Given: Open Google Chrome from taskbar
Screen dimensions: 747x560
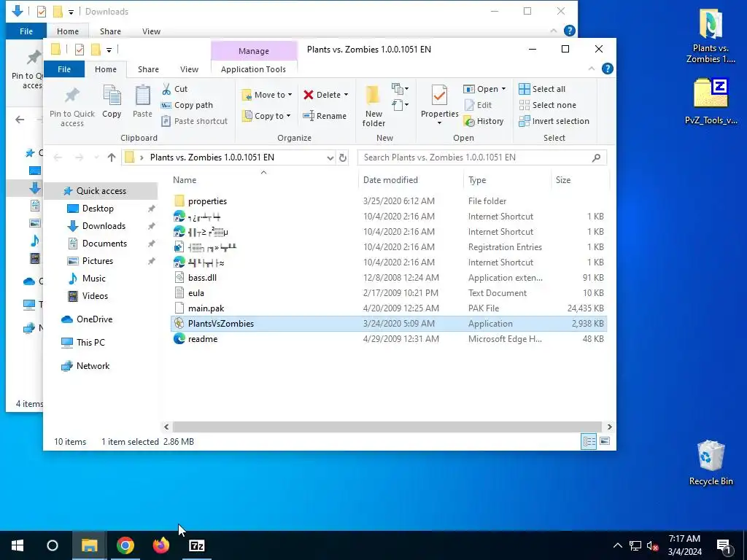Looking at the screenshot, I should [x=125, y=545].
